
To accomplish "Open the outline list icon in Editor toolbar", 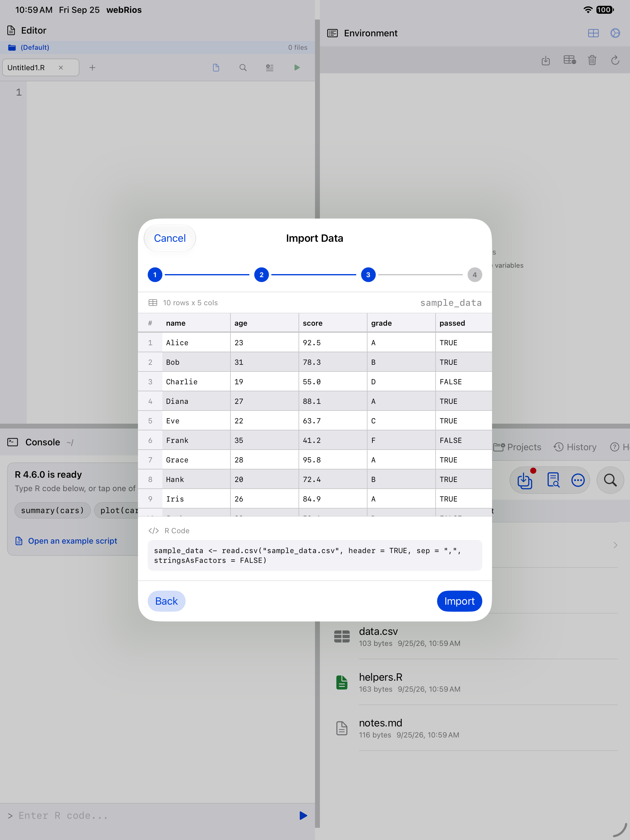I will [x=270, y=67].
